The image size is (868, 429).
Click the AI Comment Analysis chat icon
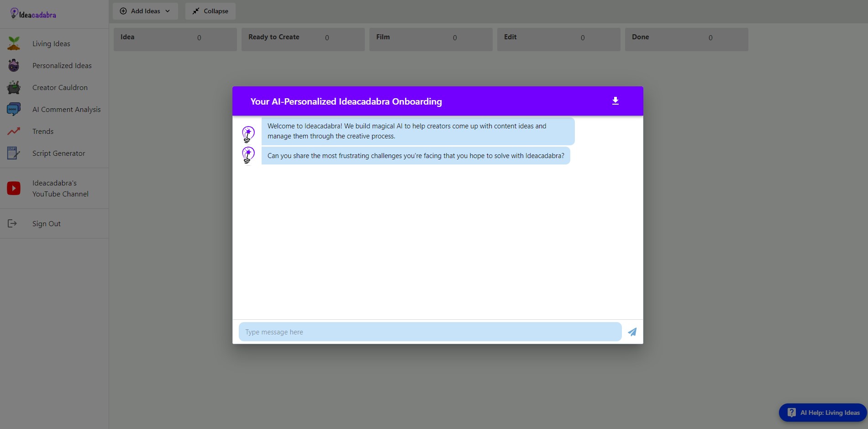click(14, 109)
